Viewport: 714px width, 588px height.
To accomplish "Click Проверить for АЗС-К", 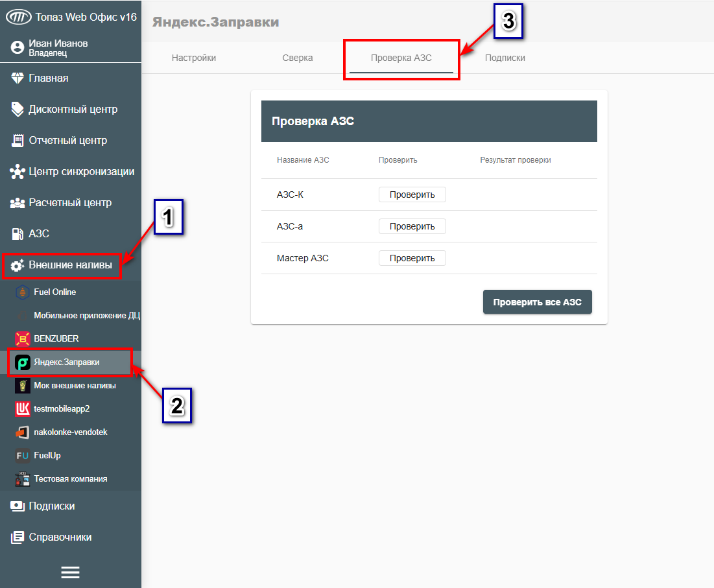I will [412, 194].
